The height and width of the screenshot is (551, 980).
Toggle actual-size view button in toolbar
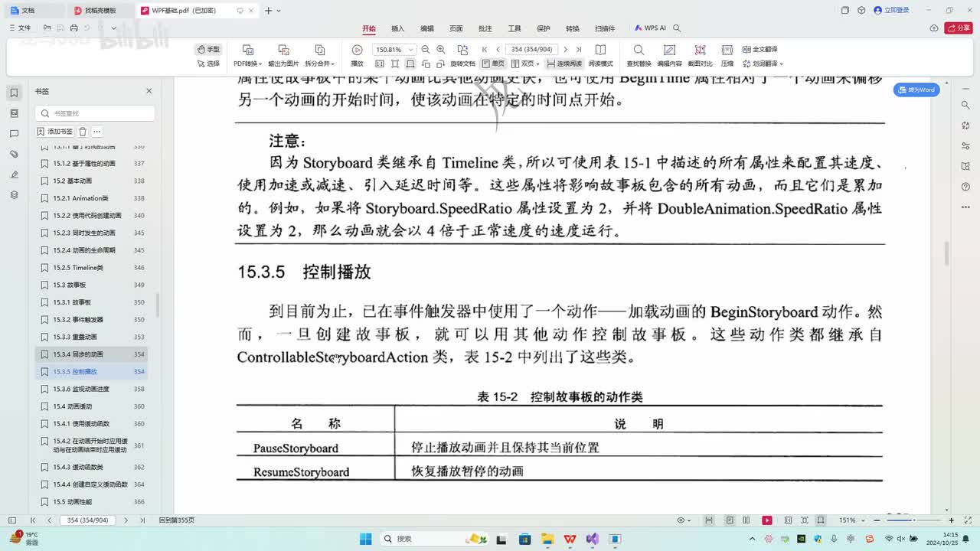click(381, 64)
